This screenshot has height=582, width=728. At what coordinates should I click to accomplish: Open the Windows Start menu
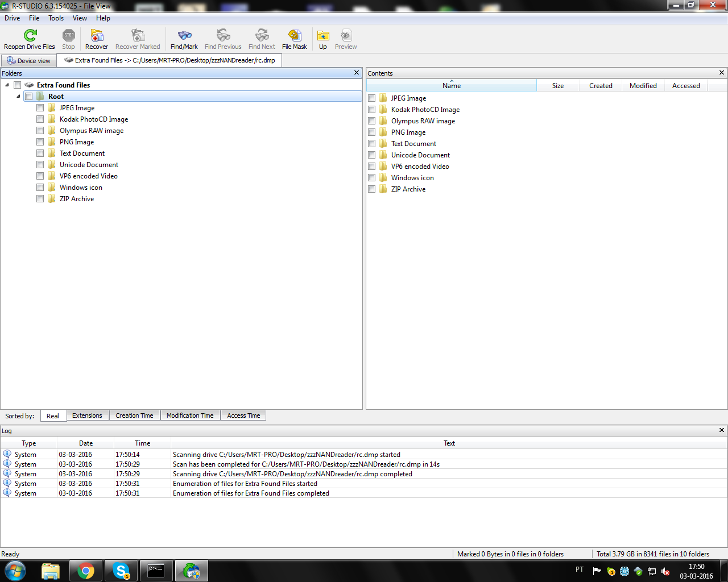tap(15, 571)
